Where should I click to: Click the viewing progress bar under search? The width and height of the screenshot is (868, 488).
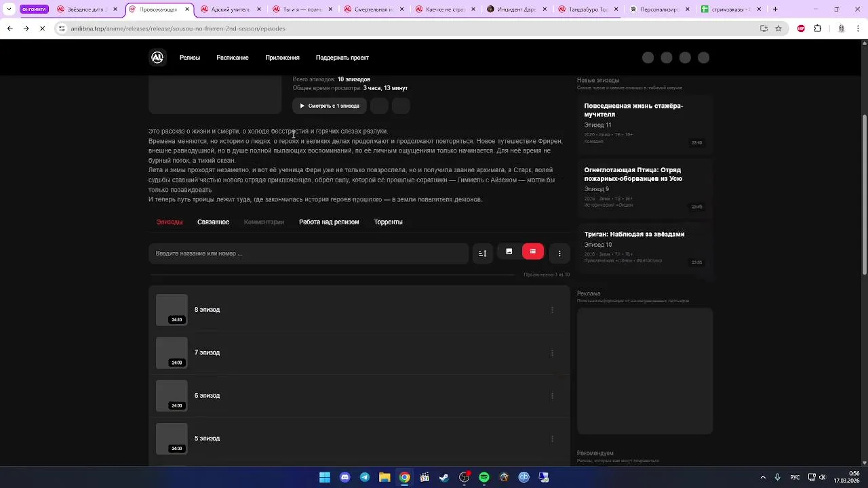[332, 274]
